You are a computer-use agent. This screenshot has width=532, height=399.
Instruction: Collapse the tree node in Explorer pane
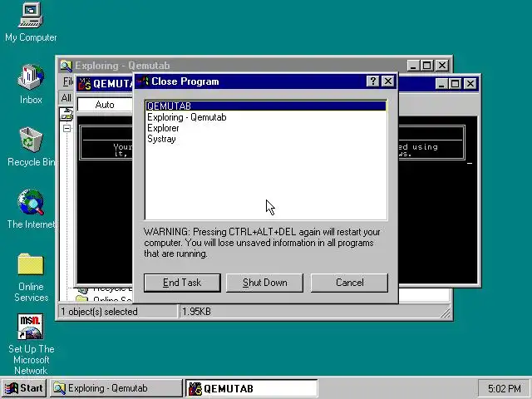[66, 128]
